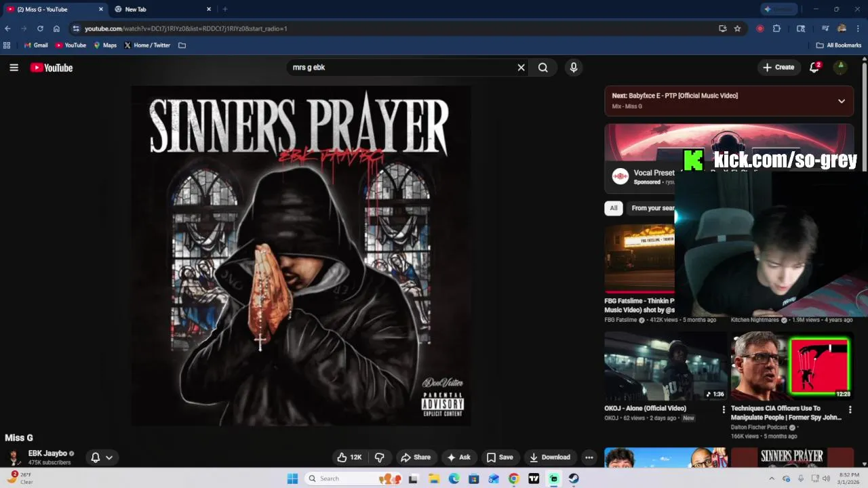
Task: Open options menu for OKOJ - Alone video
Action: tap(724, 409)
